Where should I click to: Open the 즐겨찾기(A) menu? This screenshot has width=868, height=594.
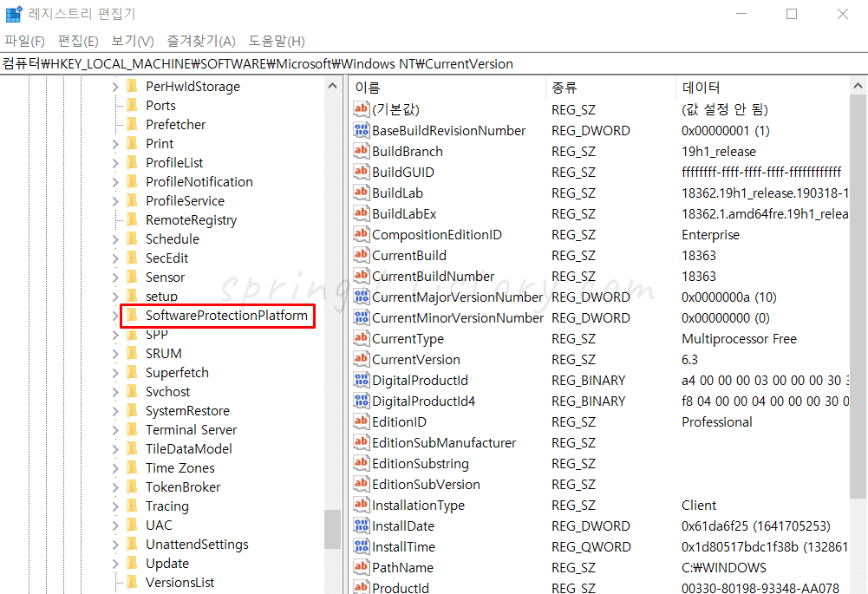click(x=201, y=41)
